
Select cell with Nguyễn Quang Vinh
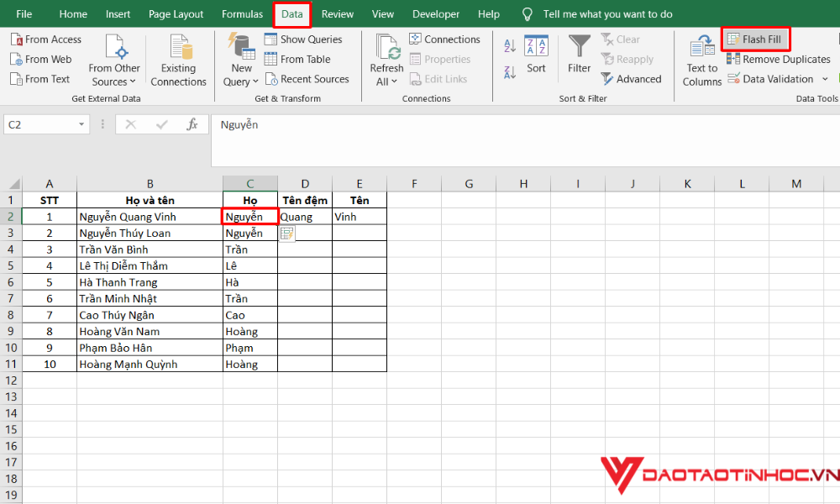(150, 217)
